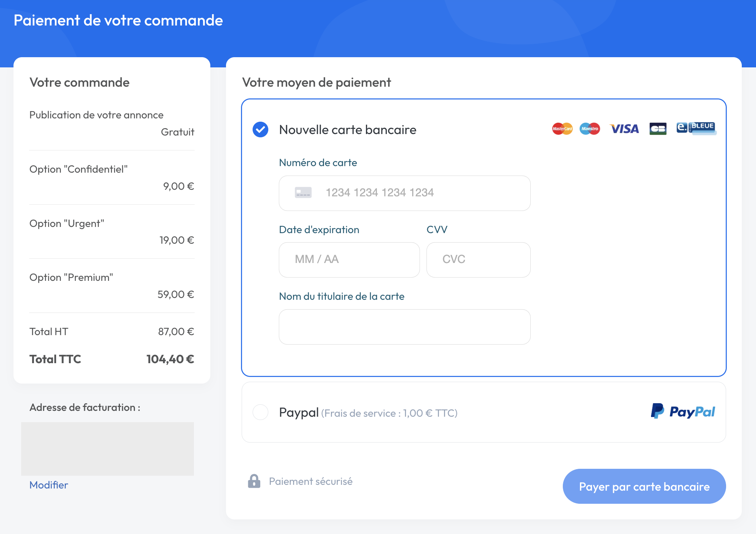Click the CB card logo icon
Image resolution: width=756 pixels, height=534 pixels.
[x=658, y=129]
